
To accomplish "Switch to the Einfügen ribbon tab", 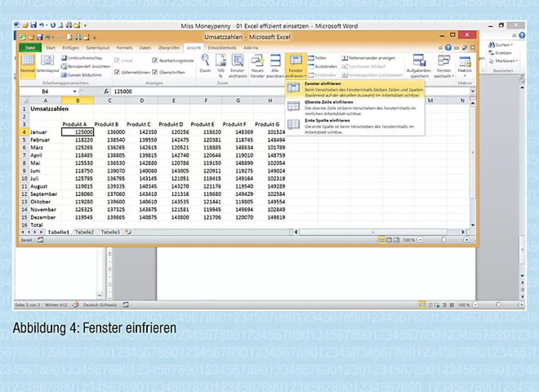I will click(x=71, y=48).
